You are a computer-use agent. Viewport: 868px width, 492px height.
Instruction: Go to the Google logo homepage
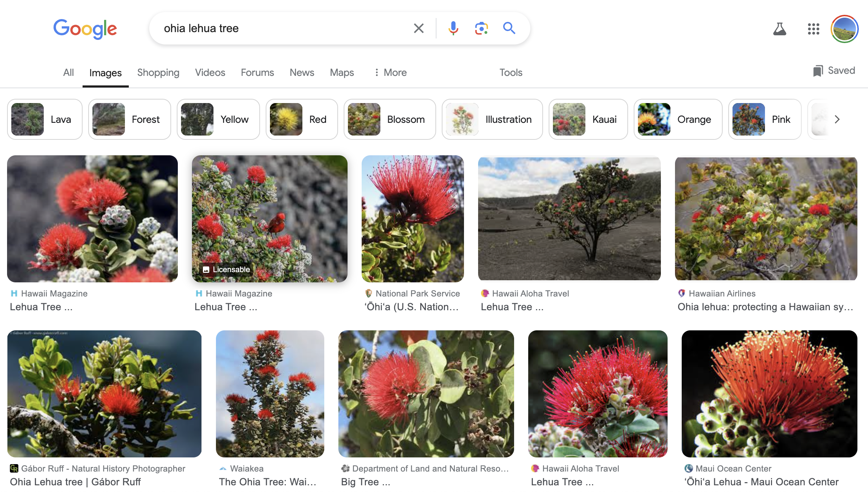coord(85,29)
